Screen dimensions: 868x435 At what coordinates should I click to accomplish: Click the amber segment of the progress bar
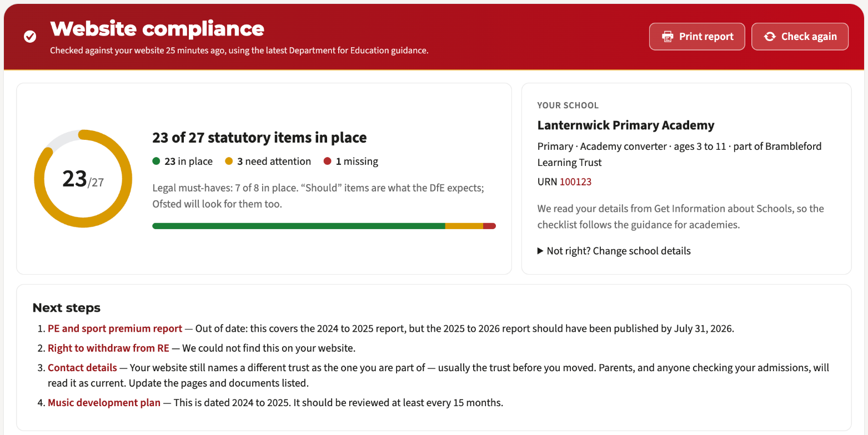[x=464, y=226]
